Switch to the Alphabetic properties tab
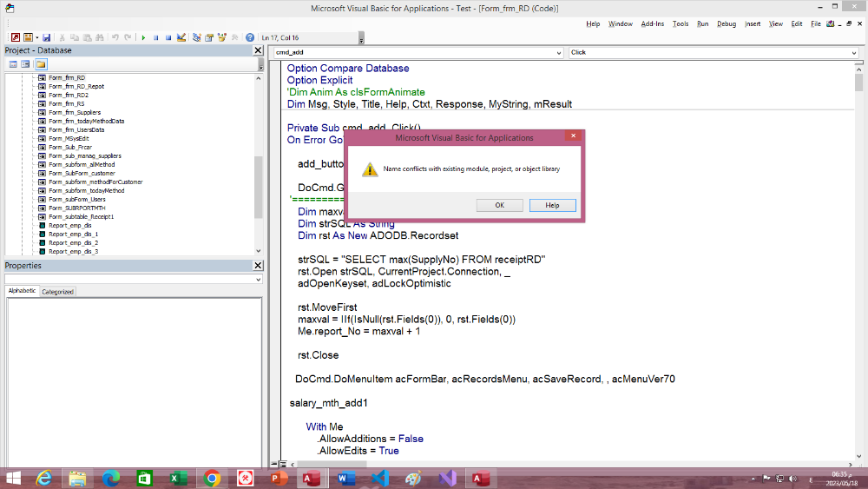This screenshot has width=868, height=489. tap(23, 291)
